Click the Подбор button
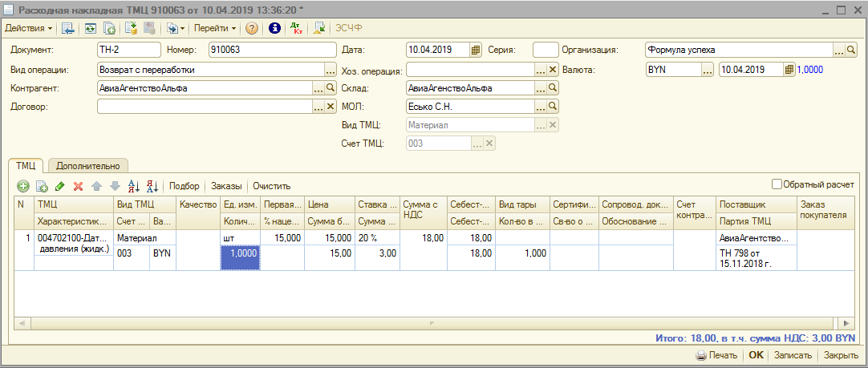Screen dimensions: 868x368 coord(185,186)
